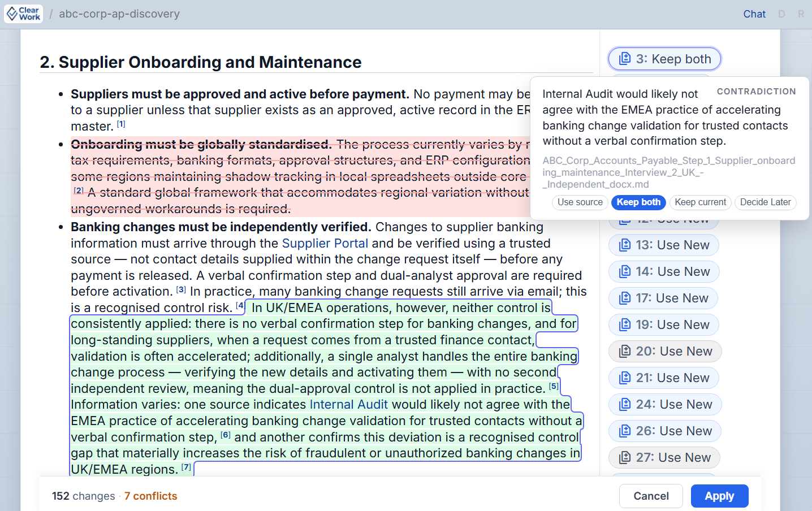Screen dimensions: 812x511
Task: Apply the merge changes
Action: [719, 496]
